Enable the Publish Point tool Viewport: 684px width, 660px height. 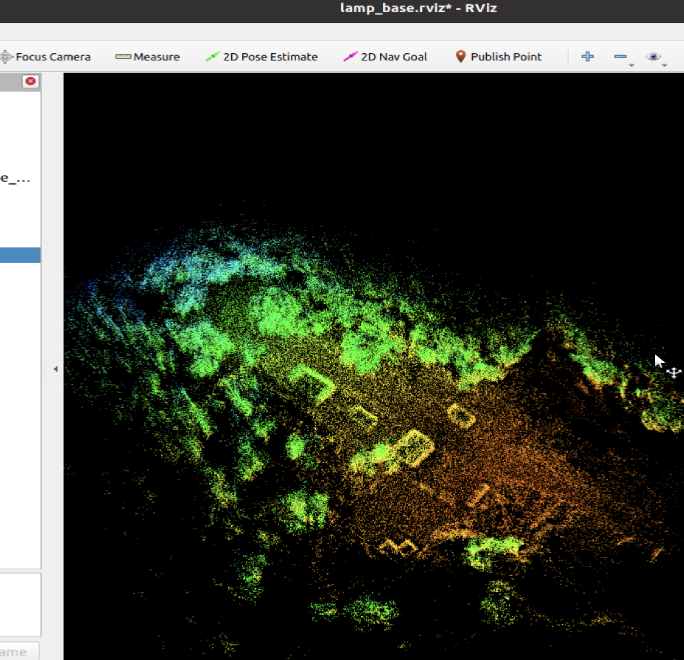click(498, 57)
